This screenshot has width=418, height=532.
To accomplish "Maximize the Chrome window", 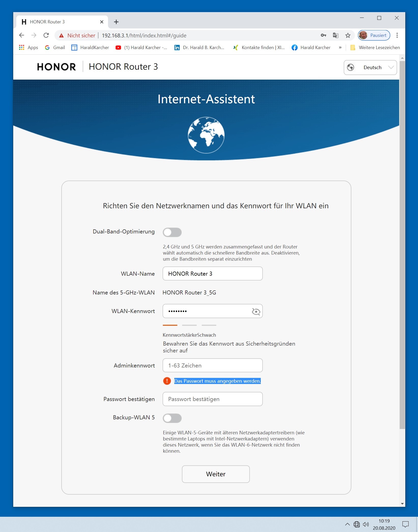I will pos(379,18).
